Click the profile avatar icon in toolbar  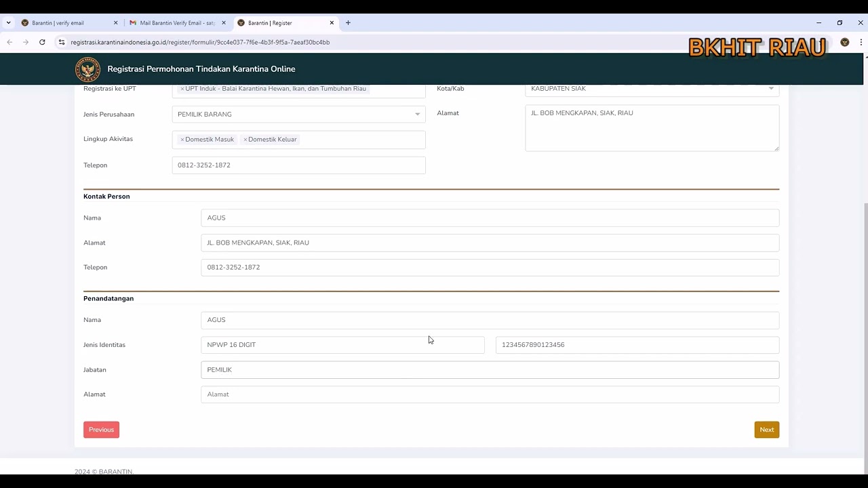tap(845, 42)
